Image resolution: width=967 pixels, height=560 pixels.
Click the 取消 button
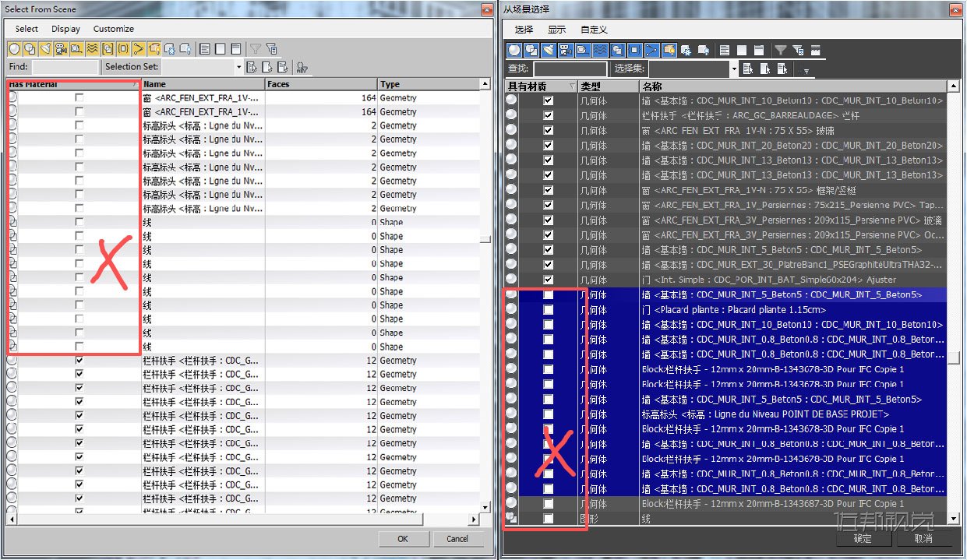923,538
